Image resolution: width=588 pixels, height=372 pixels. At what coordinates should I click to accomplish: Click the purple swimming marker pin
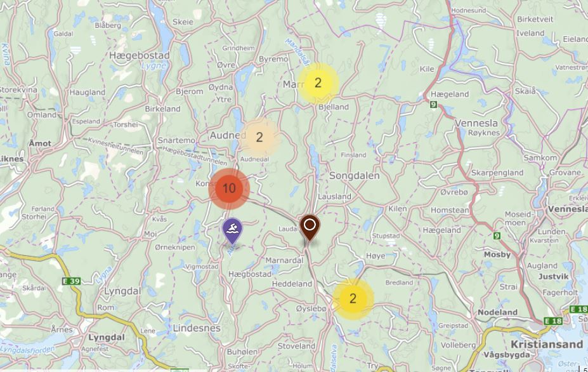coord(233,231)
